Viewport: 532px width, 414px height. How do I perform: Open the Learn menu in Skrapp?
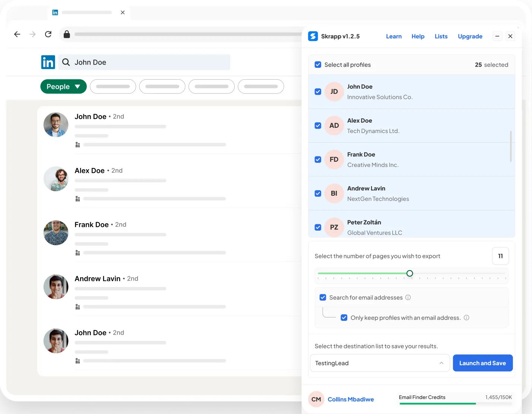pos(394,36)
